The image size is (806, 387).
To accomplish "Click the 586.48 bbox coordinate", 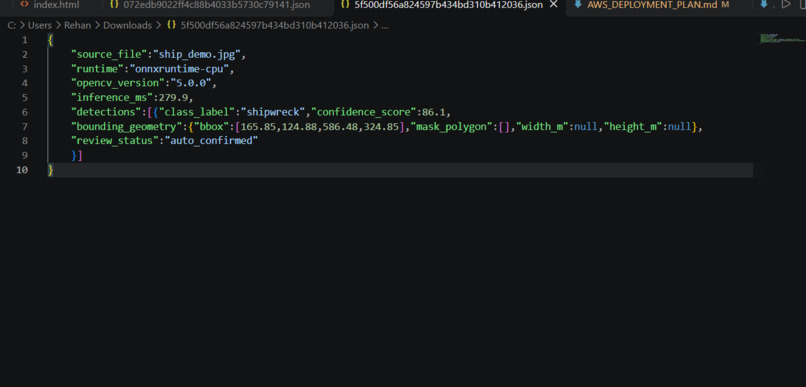I will 340,126.
